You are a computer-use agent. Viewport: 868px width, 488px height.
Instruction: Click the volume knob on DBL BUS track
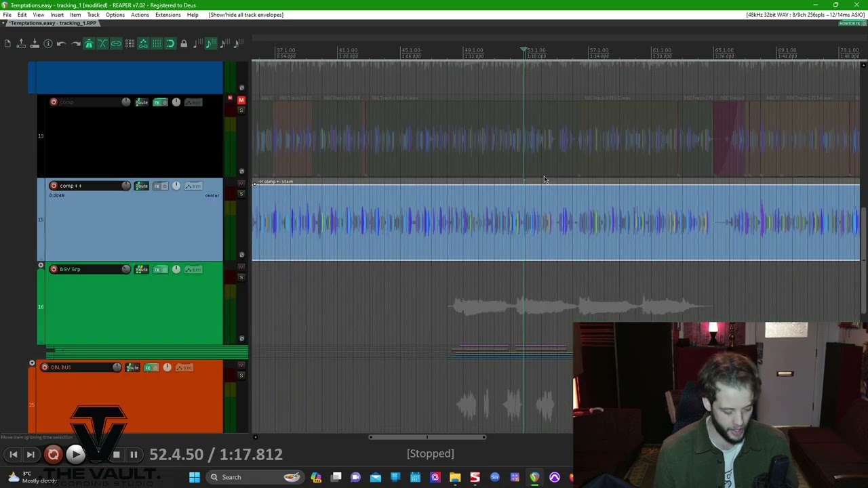click(117, 367)
